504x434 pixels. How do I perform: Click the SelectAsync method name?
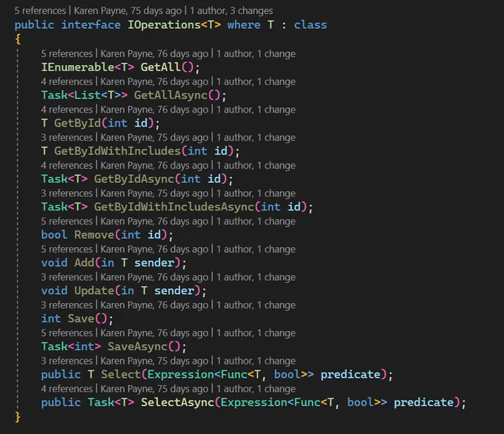[x=177, y=402]
